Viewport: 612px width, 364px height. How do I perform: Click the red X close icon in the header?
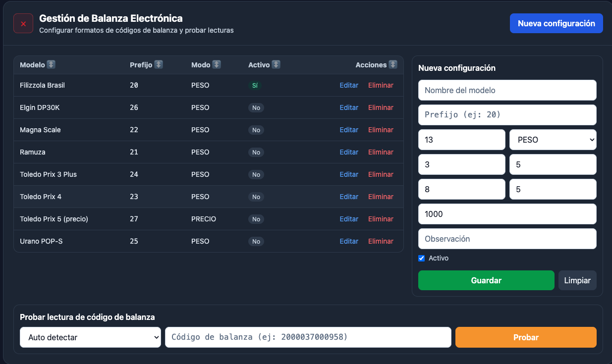pyautogui.click(x=23, y=23)
